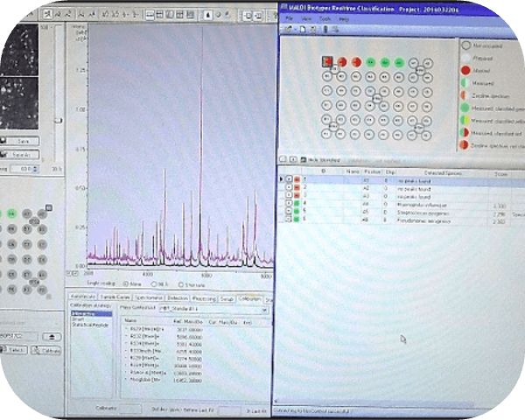Select the green A4 target spot
525x420 pixels.
pyautogui.click(x=371, y=62)
